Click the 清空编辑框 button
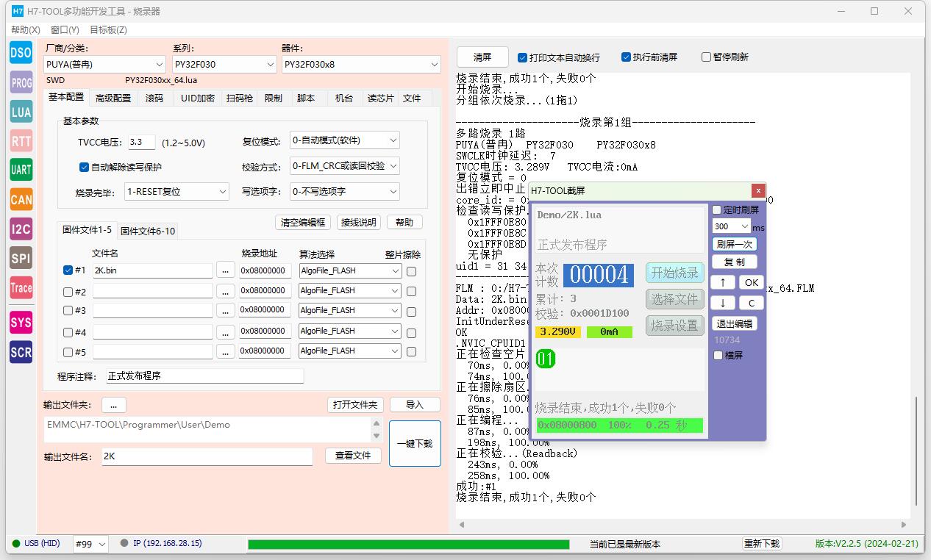The image size is (931, 560). [x=303, y=222]
